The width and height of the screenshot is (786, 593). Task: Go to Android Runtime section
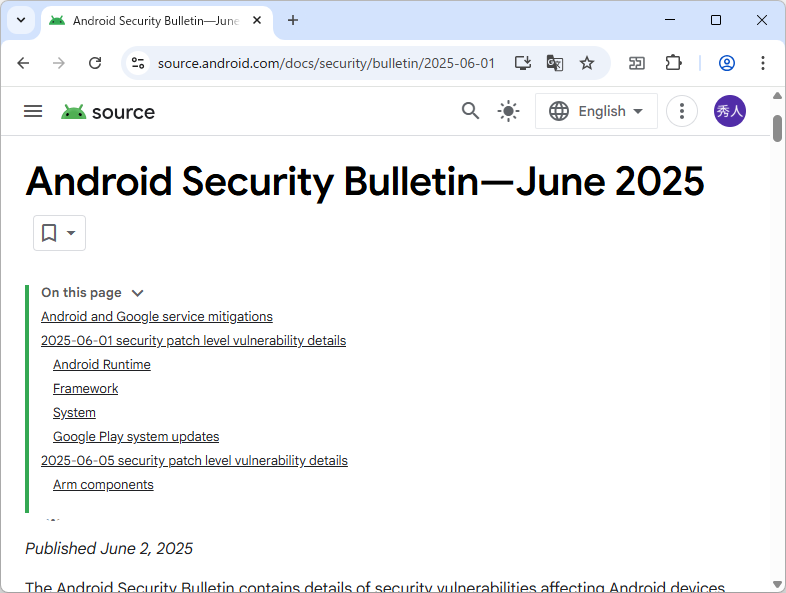click(x=102, y=364)
